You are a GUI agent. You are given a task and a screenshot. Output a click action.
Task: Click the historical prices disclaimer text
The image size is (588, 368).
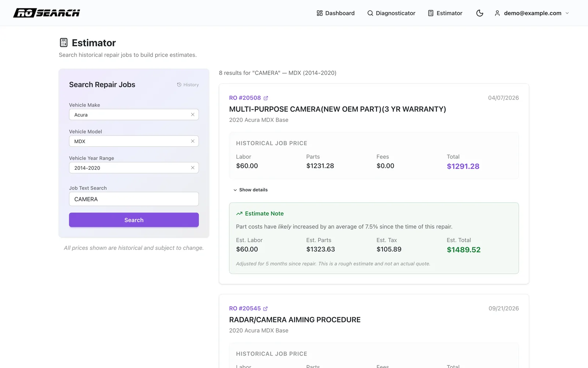(134, 248)
